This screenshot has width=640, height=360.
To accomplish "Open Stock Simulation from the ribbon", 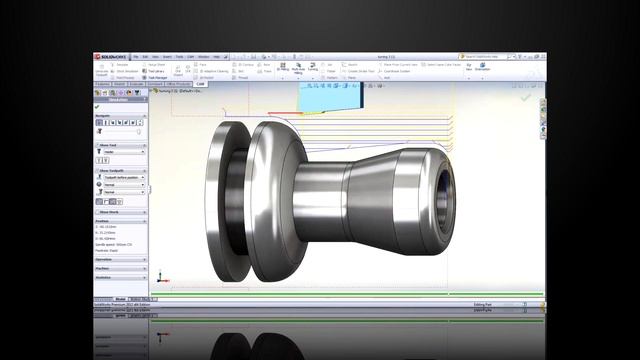I will tap(124, 71).
